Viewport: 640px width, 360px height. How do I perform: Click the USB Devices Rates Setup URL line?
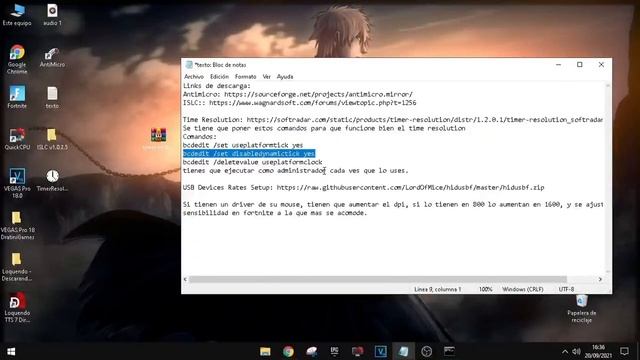363,187
